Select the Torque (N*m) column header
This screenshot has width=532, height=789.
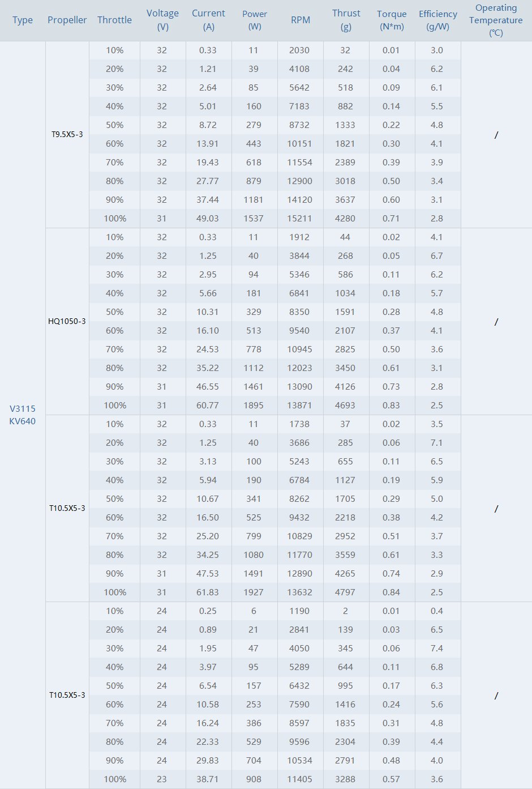tap(392, 20)
